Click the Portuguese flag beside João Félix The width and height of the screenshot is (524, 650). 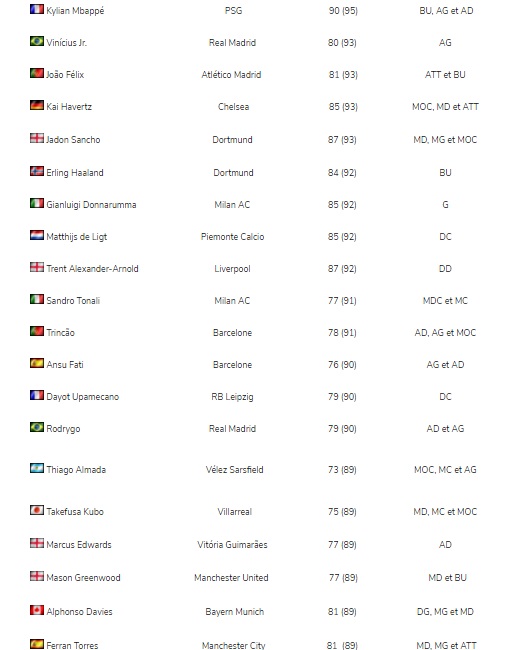point(37,73)
